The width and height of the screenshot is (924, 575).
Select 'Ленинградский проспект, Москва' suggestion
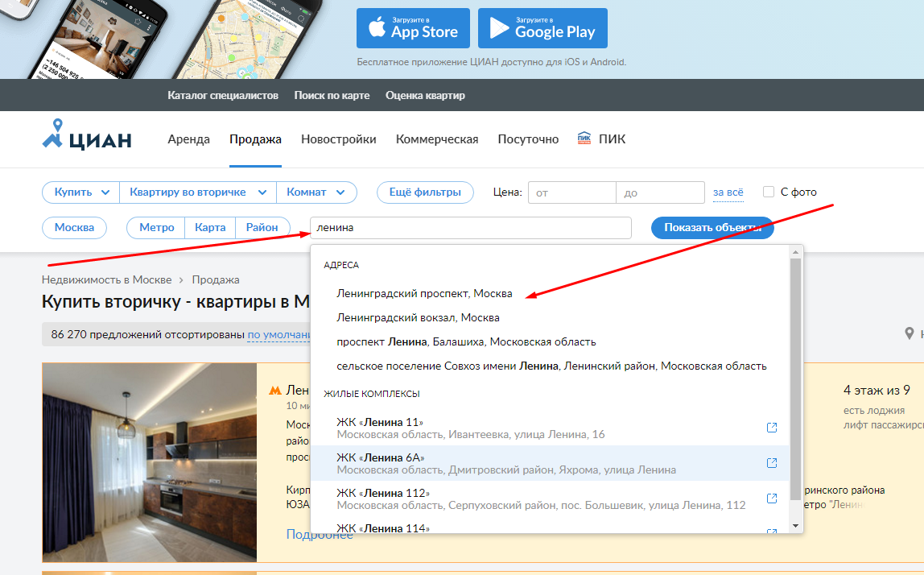click(x=424, y=293)
